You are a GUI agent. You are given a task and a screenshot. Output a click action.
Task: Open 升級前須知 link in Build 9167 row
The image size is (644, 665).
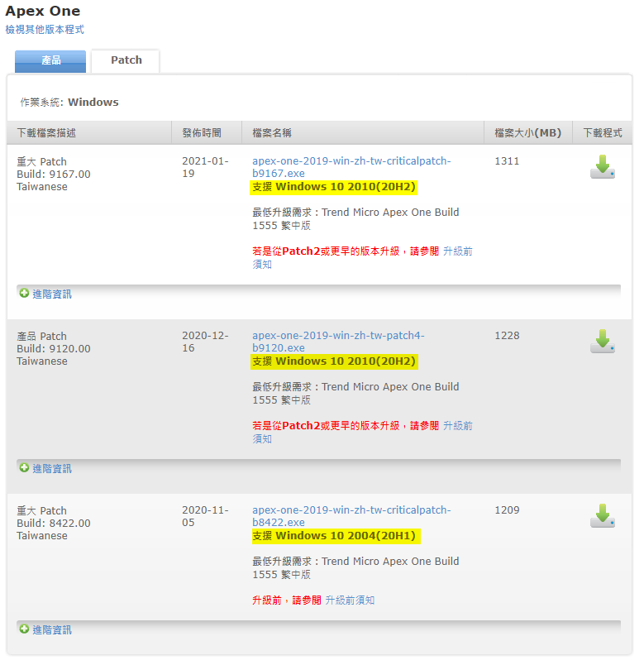pyautogui.click(x=362, y=257)
